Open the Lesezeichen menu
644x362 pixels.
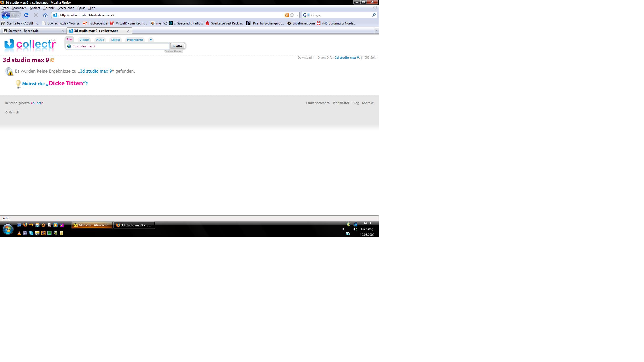point(66,8)
